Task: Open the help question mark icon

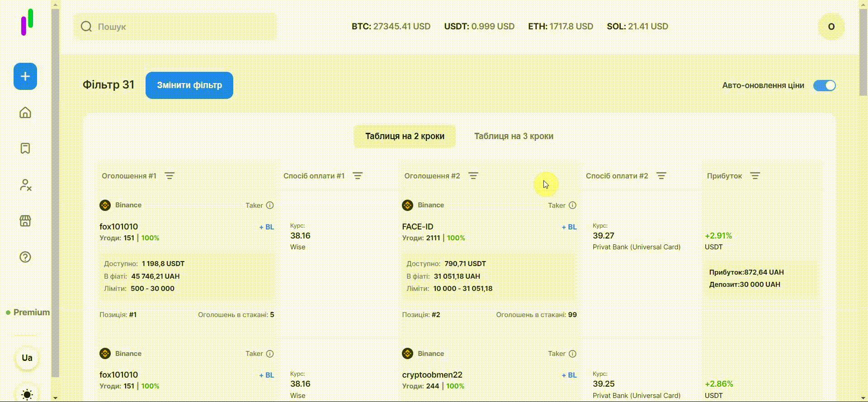Action: click(x=25, y=257)
